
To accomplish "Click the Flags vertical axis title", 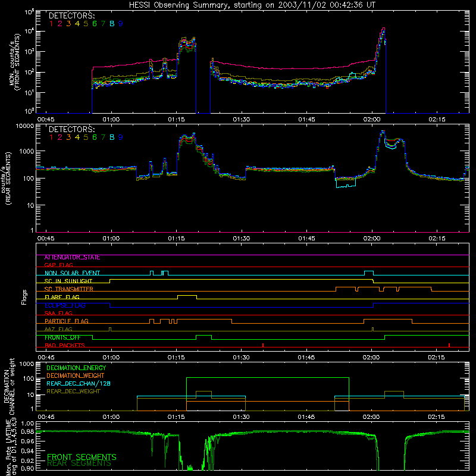I will (24, 297).
